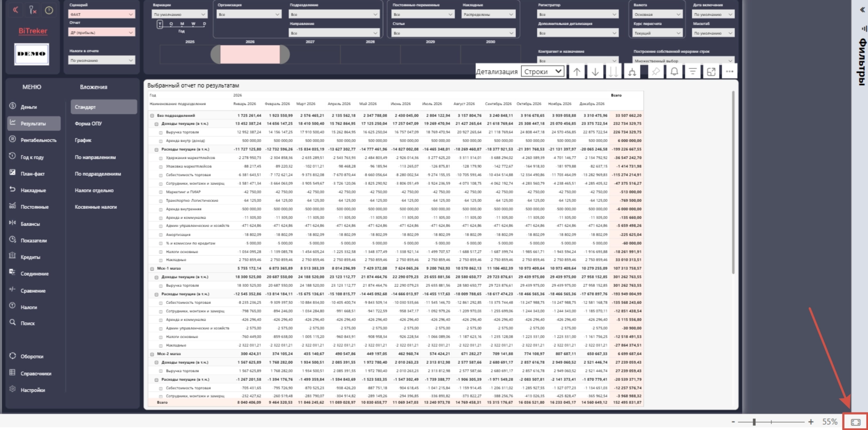
Task: Open the 'Валюта' dropdown showing Основная
Action: pos(658,14)
